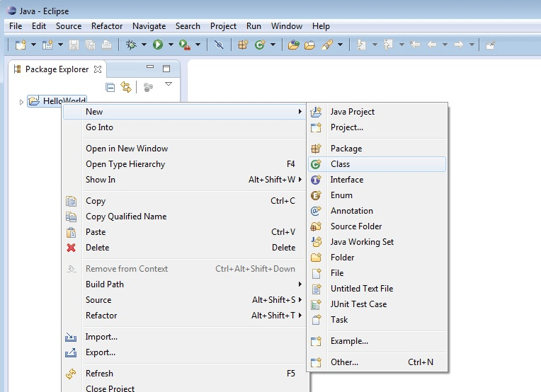Click the Save toolbar icon
The width and height of the screenshot is (541, 392).
74,45
